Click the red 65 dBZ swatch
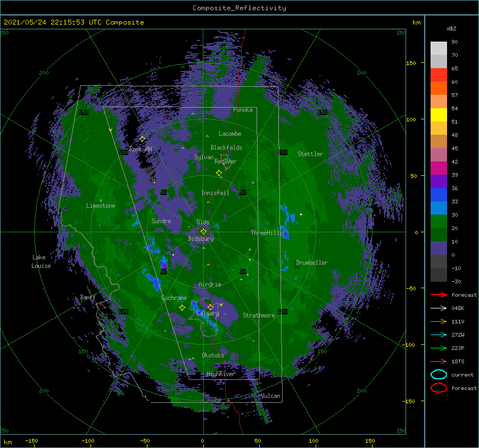The height and width of the screenshot is (448, 479). pos(439,75)
